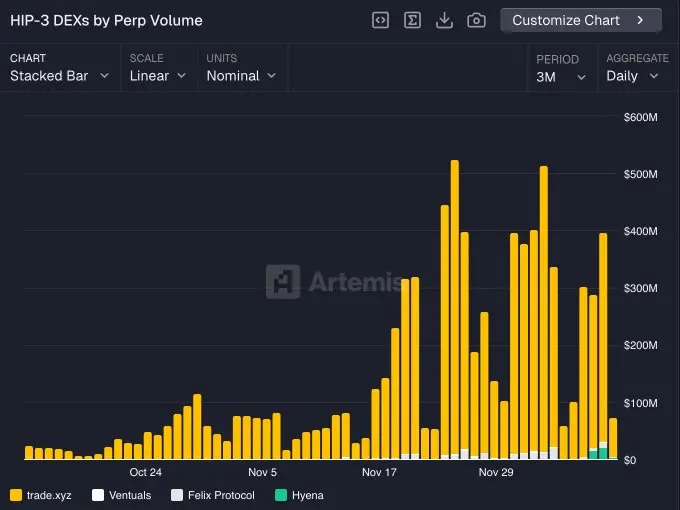Change the Period 3M dropdown

[561, 77]
